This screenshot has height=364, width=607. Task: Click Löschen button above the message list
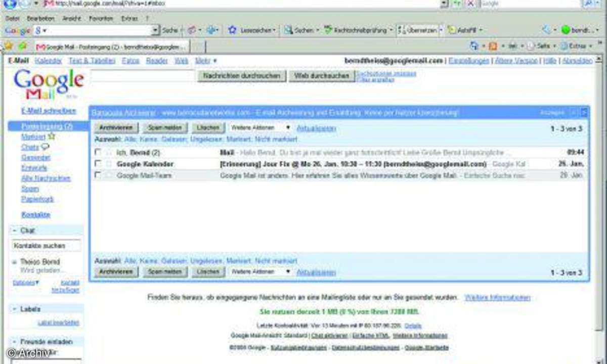point(208,128)
